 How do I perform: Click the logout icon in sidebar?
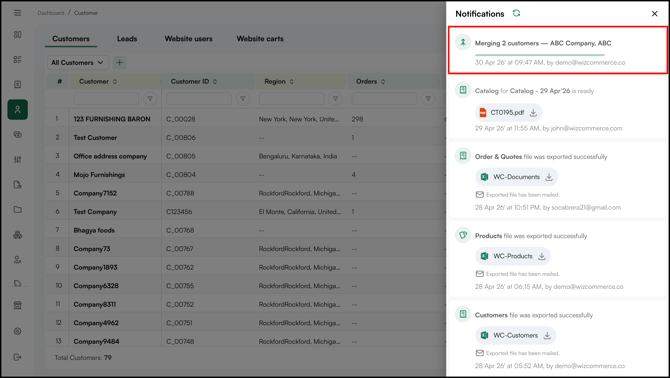[x=18, y=357]
